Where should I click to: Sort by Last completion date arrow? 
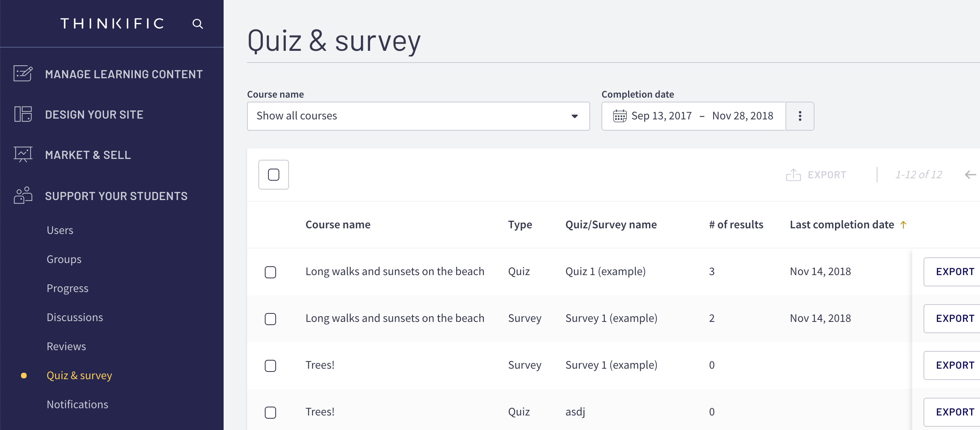tap(903, 225)
